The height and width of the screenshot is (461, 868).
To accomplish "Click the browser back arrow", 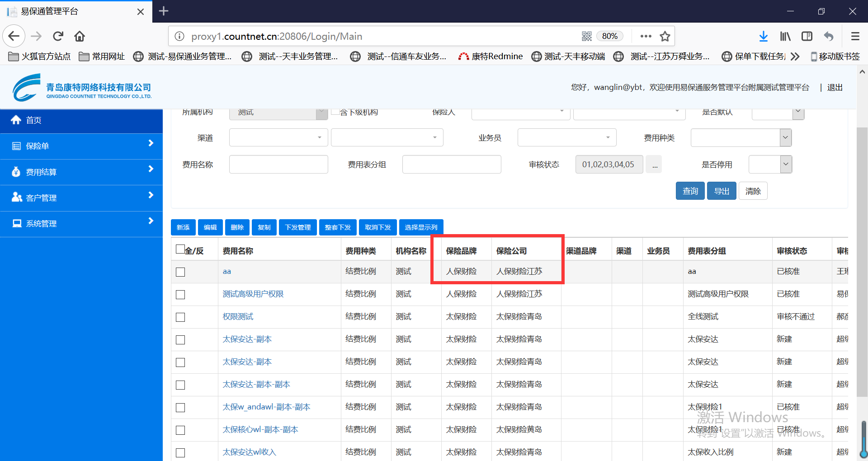I will click(x=14, y=36).
